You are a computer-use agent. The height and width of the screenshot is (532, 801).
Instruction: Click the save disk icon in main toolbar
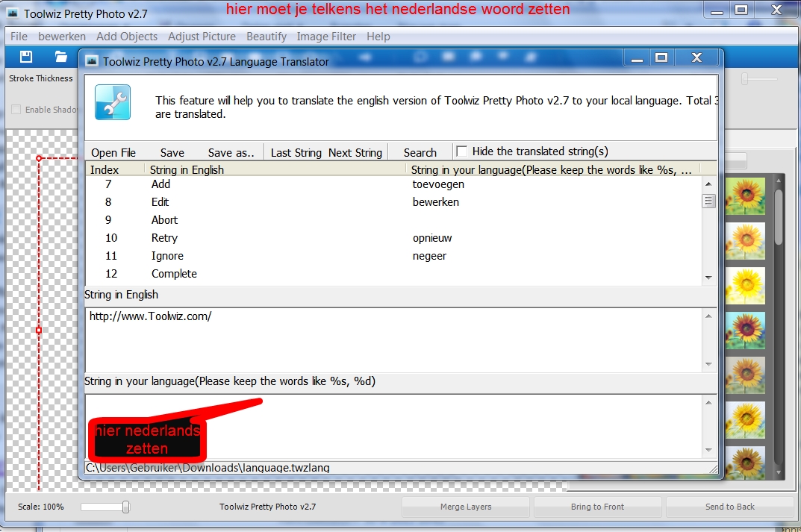[x=26, y=57]
